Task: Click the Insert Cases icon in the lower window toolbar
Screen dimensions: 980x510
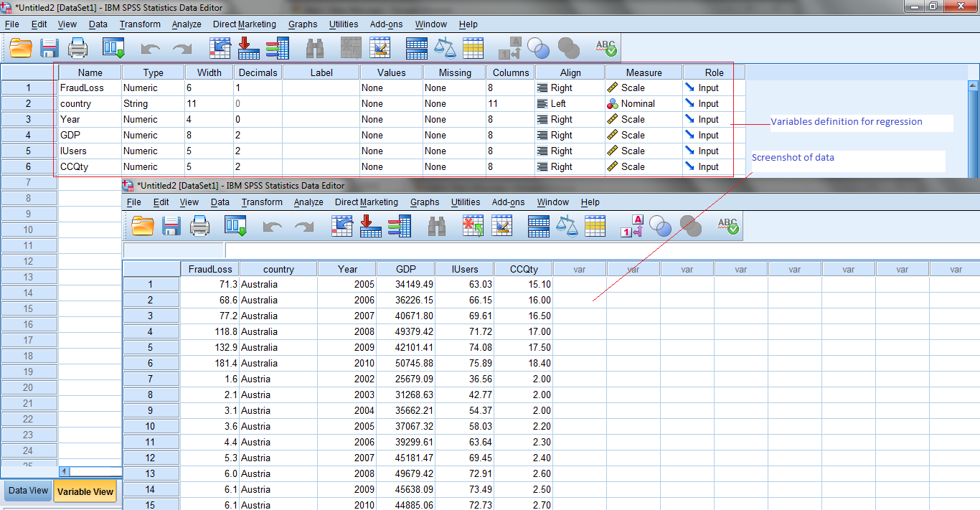Action: coord(473,226)
